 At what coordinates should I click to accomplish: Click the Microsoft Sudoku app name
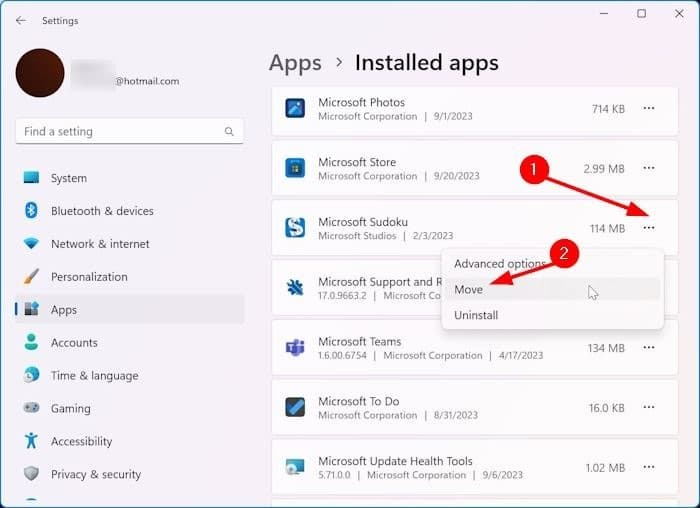[363, 222]
